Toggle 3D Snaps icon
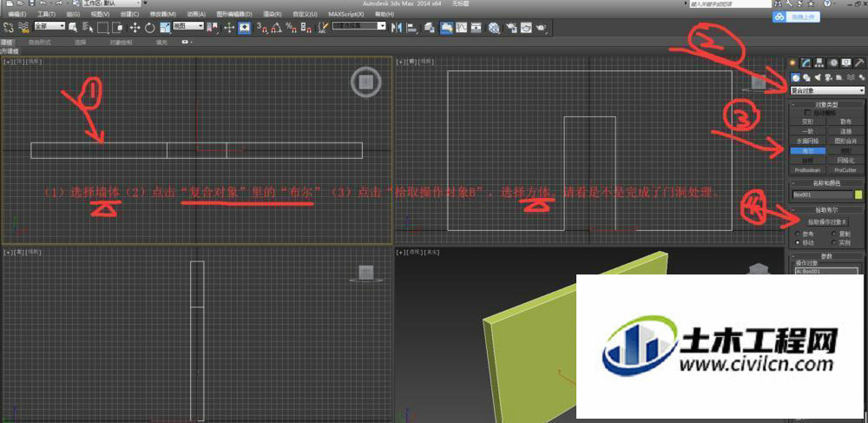The height and width of the screenshot is (423, 868). tap(261, 27)
